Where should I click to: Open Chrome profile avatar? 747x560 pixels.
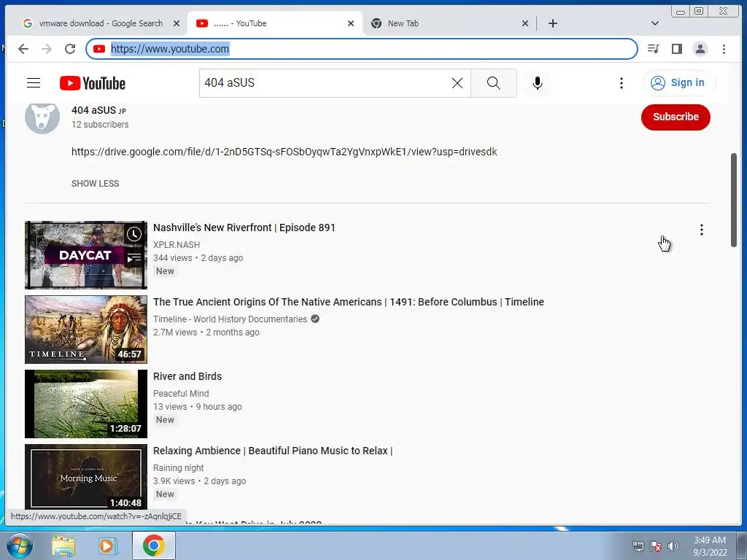point(700,49)
